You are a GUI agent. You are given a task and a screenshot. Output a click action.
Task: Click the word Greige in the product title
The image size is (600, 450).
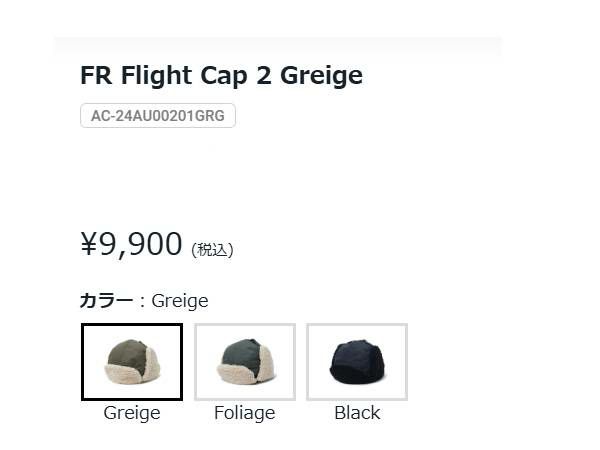[x=321, y=76]
